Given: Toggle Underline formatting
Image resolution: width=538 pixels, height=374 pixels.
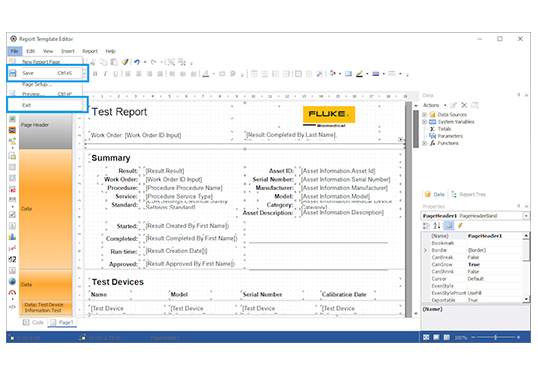Looking at the screenshot, I should [115, 74].
